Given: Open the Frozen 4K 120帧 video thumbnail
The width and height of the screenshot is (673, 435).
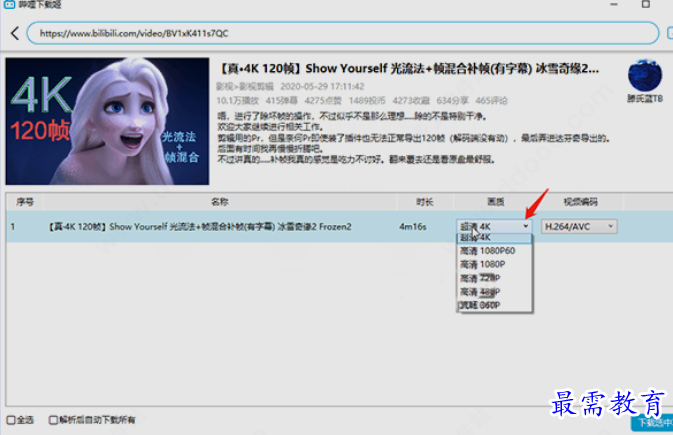Looking at the screenshot, I should (107, 121).
